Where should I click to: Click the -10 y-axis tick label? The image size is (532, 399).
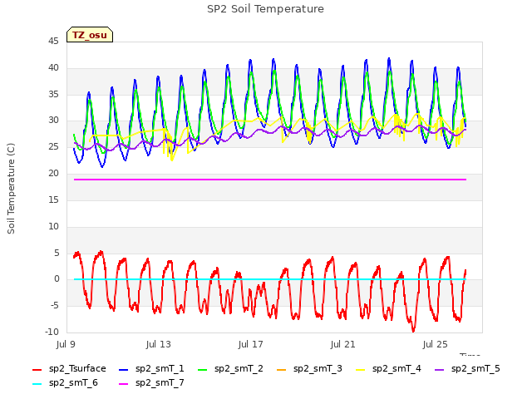click(52, 332)
